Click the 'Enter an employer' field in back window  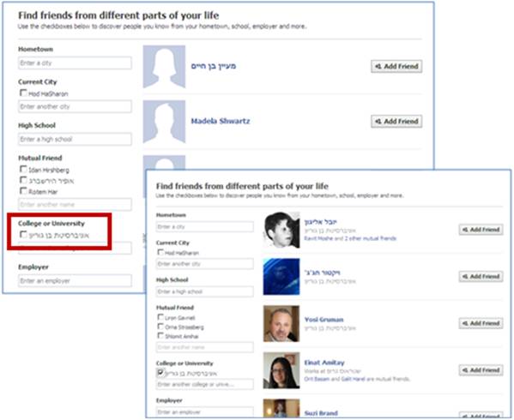(75, 281)
